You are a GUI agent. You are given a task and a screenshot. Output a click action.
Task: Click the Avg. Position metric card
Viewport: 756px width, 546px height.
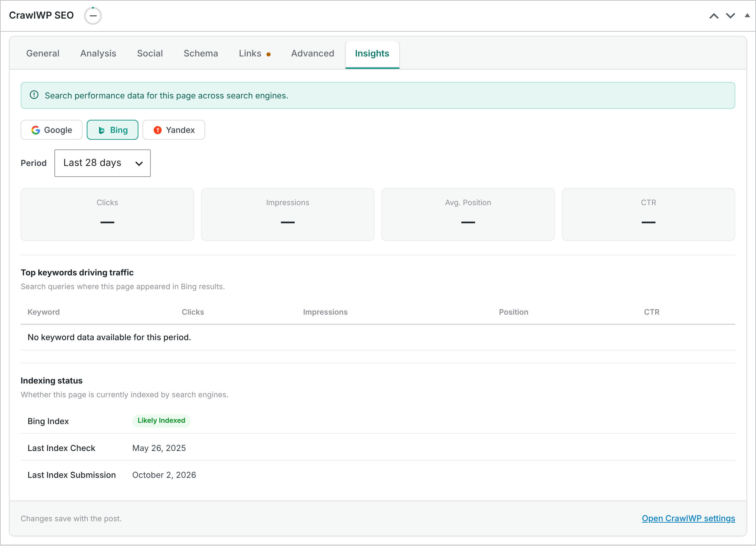click(468, 214)
